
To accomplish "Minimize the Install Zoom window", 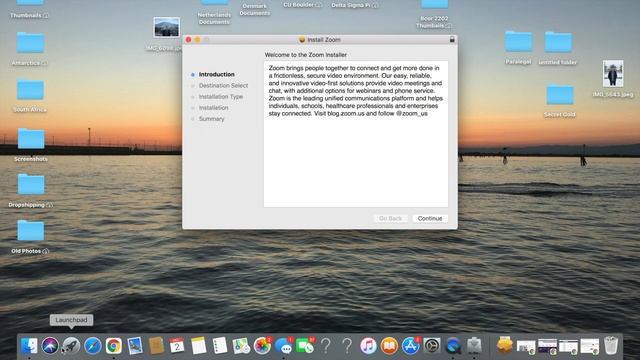I will (x=197, y=40).
